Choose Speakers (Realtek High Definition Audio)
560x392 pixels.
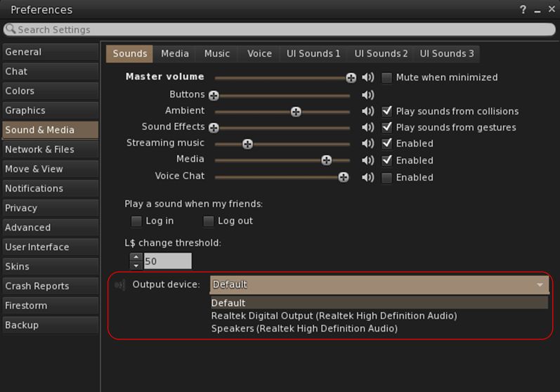click(x=304, y=329)
